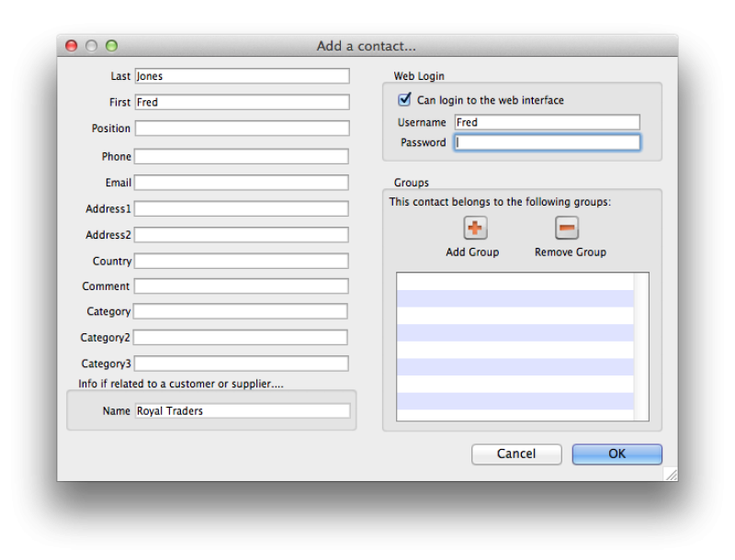Select the Category2 input field

[241, 337]
